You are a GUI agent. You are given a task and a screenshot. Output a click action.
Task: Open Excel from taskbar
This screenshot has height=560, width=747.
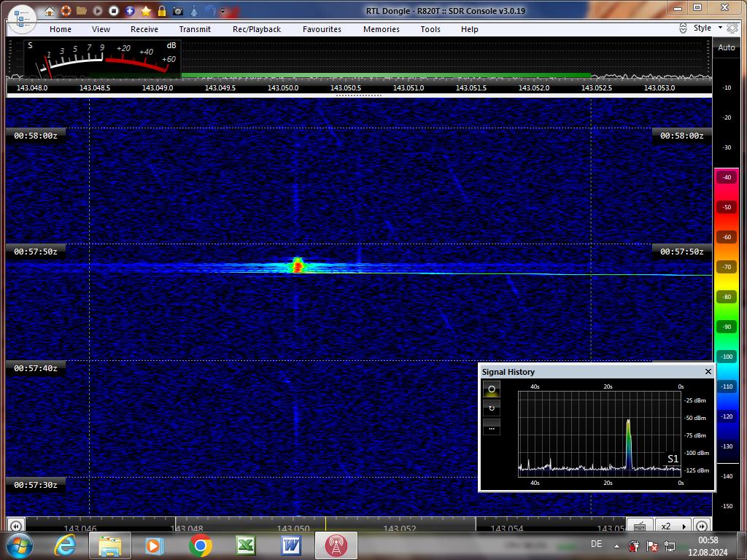click(x=245, y=545)
